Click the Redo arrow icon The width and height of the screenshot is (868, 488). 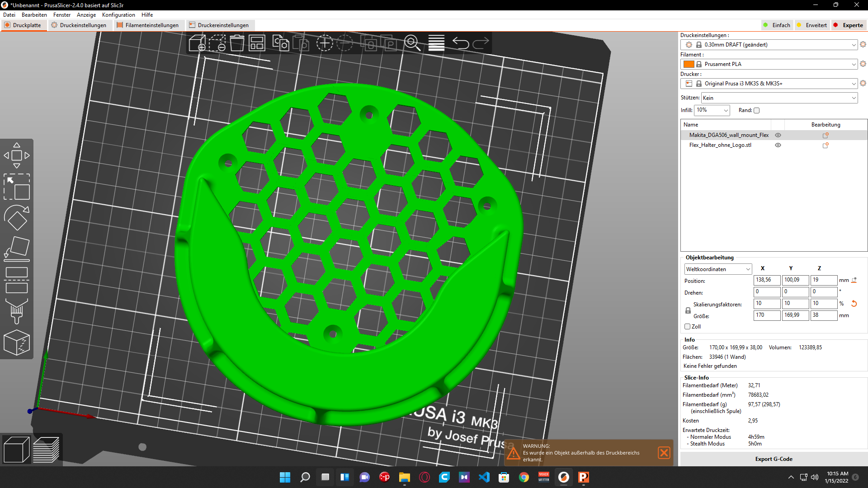click(481, 43)
